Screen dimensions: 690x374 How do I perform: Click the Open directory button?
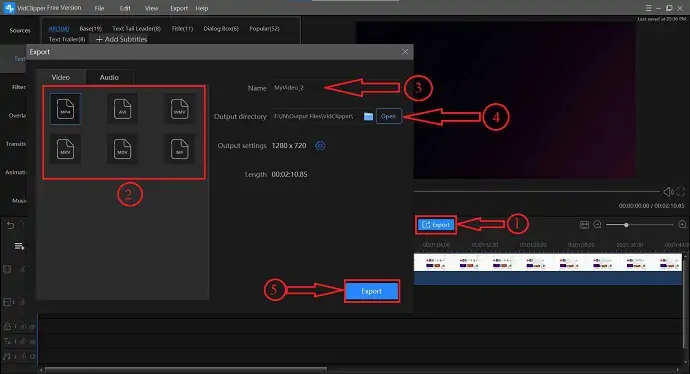(389, 116)
